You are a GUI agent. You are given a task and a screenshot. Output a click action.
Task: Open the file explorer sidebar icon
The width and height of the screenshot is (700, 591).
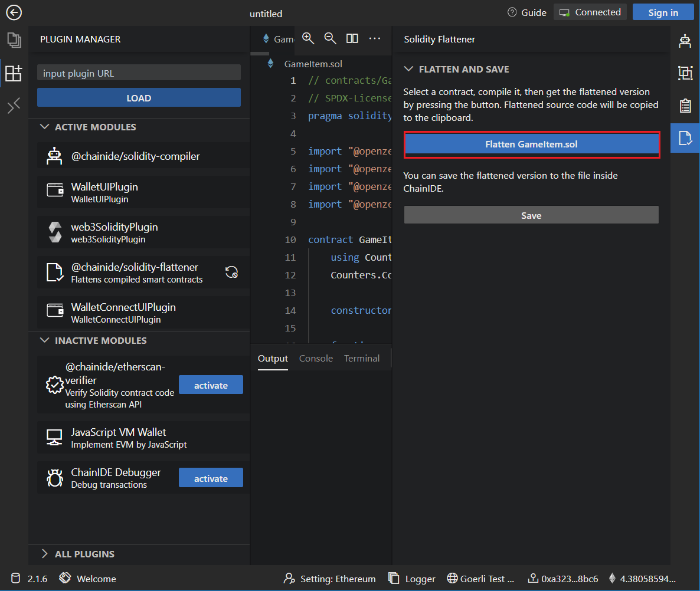pos(14,40)
